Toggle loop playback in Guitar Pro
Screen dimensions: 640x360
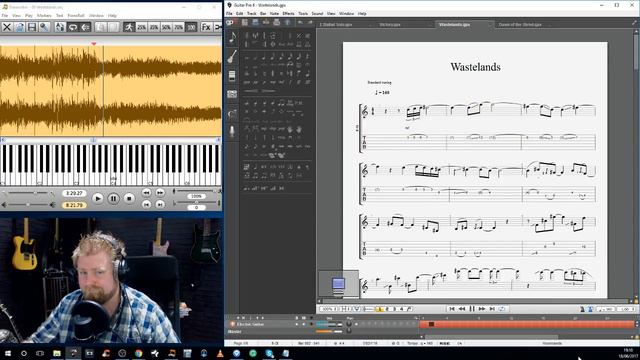[x=502, y=309]
